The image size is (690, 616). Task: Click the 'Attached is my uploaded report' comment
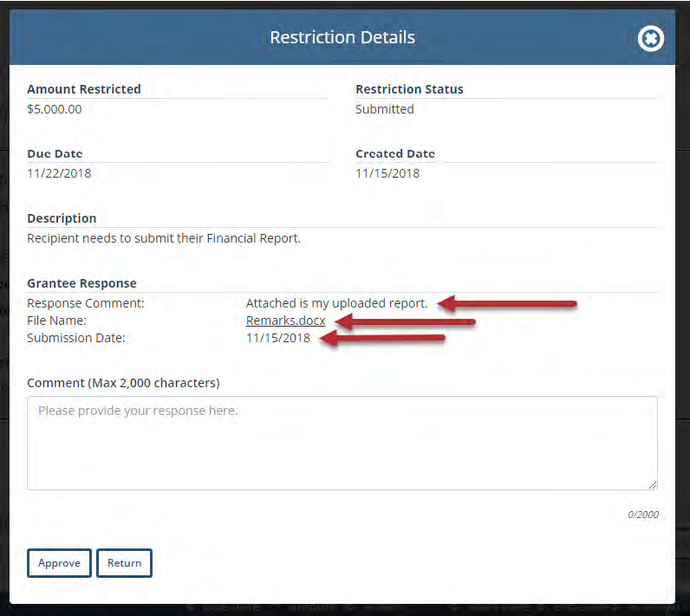pyautogui.click(x=336, y=303)
